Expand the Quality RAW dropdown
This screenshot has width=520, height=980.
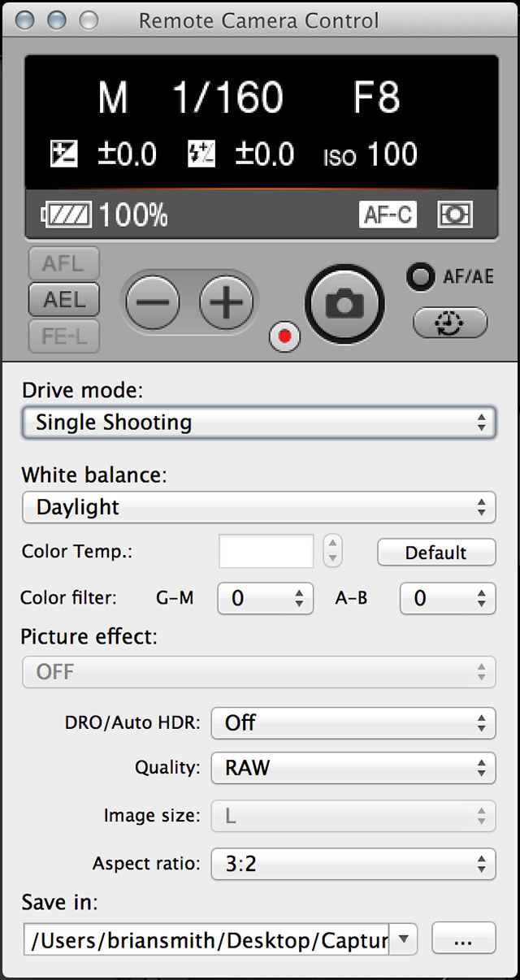(x=353, y=767)
